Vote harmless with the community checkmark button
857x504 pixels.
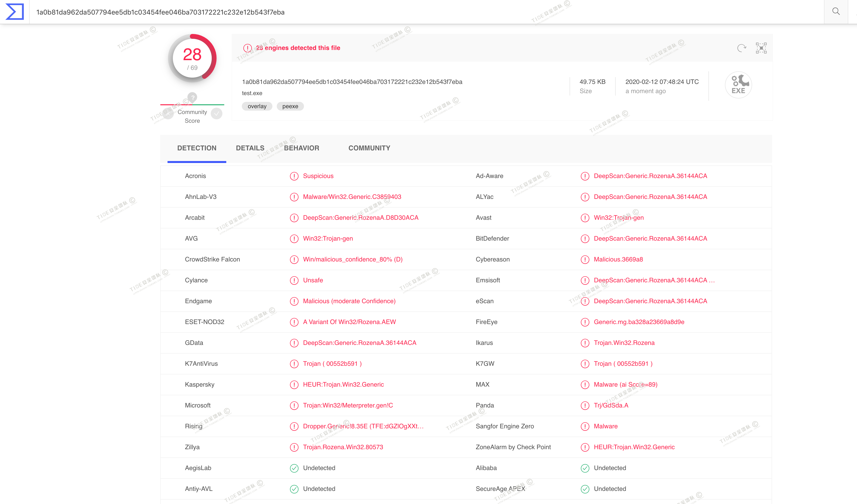pos(217,114)
